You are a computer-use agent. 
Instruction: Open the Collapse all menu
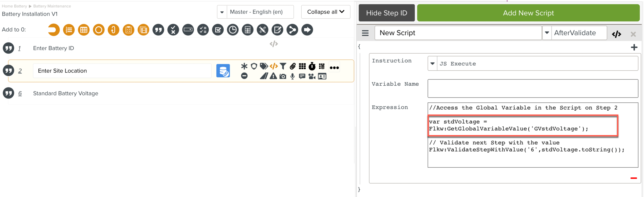click(x=325, y=12)
